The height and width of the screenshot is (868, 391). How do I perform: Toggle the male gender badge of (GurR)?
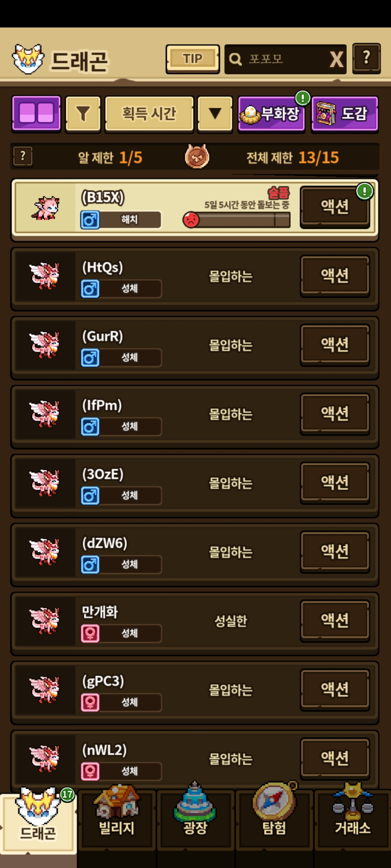[90, 358]
